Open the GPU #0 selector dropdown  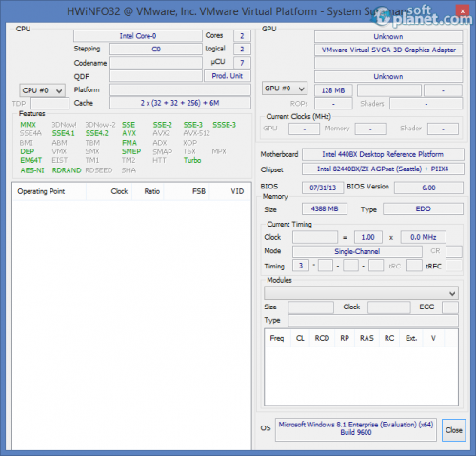(285, 89)
